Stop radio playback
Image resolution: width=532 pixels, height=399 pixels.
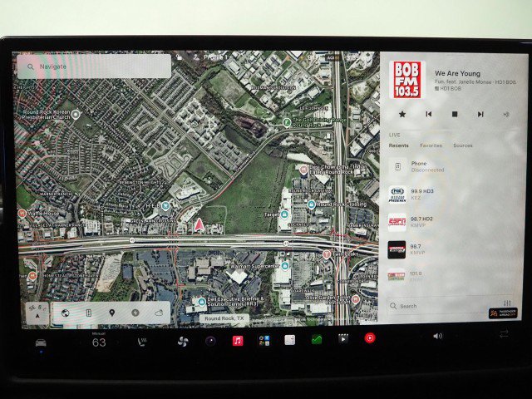coord(455,115)
